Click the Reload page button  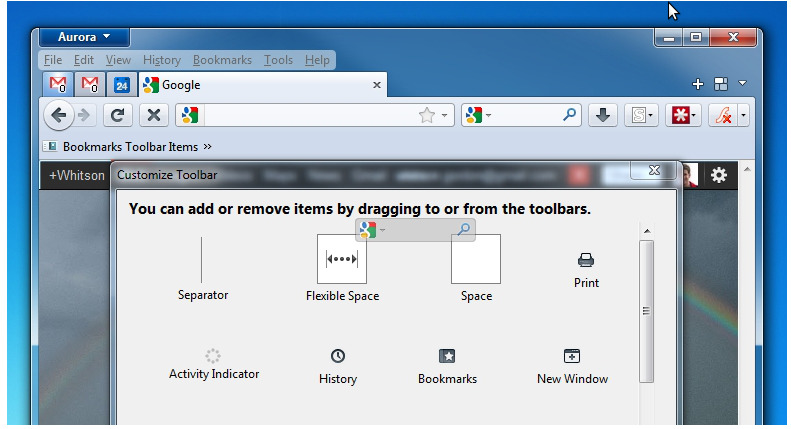coord(118,116)
